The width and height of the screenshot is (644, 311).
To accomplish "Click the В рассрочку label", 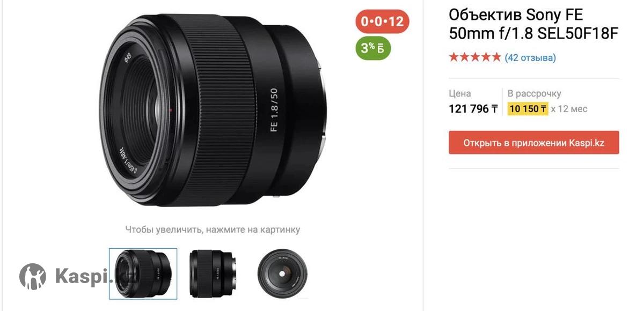I will (535, 93).
